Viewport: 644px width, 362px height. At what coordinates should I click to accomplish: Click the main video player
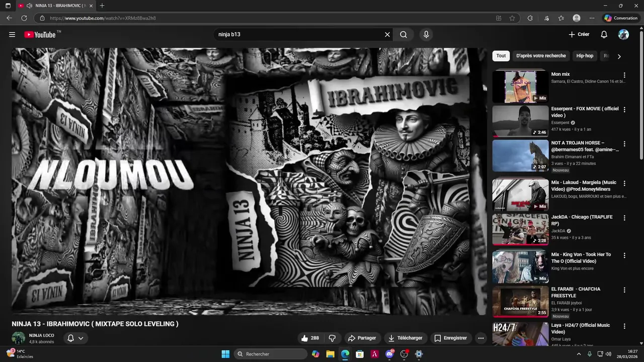(249, 181)
